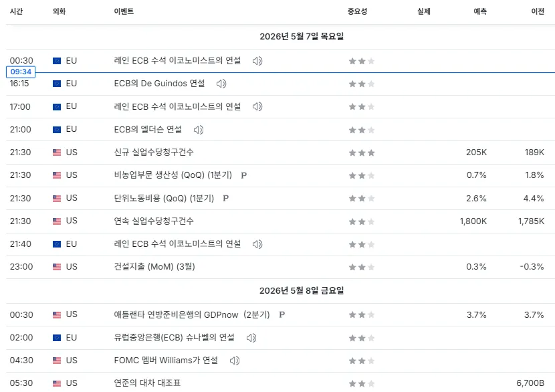Click previous value -0.3%

pos(532,267)
